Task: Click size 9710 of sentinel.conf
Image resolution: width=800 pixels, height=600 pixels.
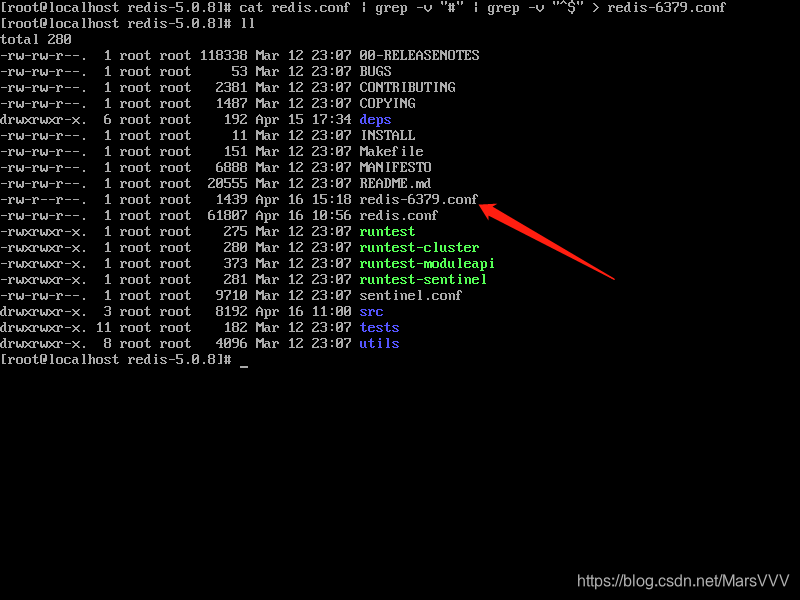Action: point(232,295)
